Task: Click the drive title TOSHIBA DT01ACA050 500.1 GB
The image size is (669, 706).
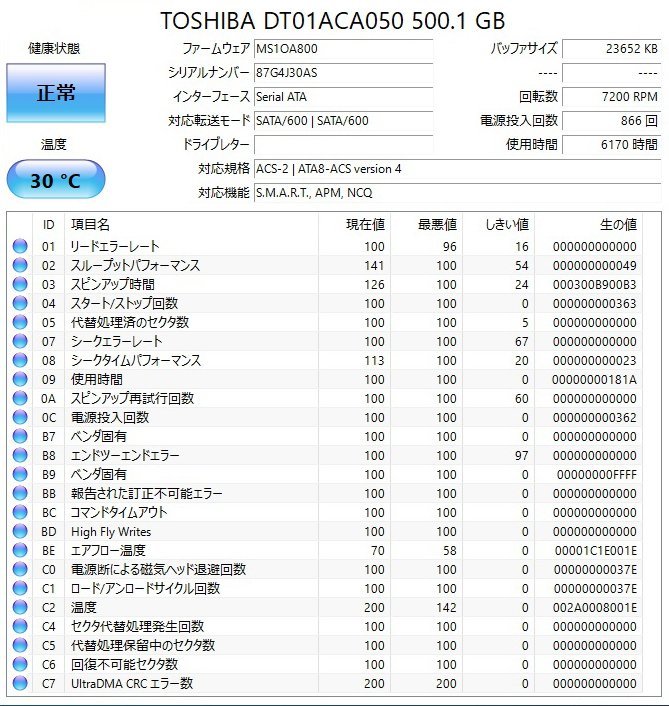Action: pyautogui.click(x=333, y=21)
